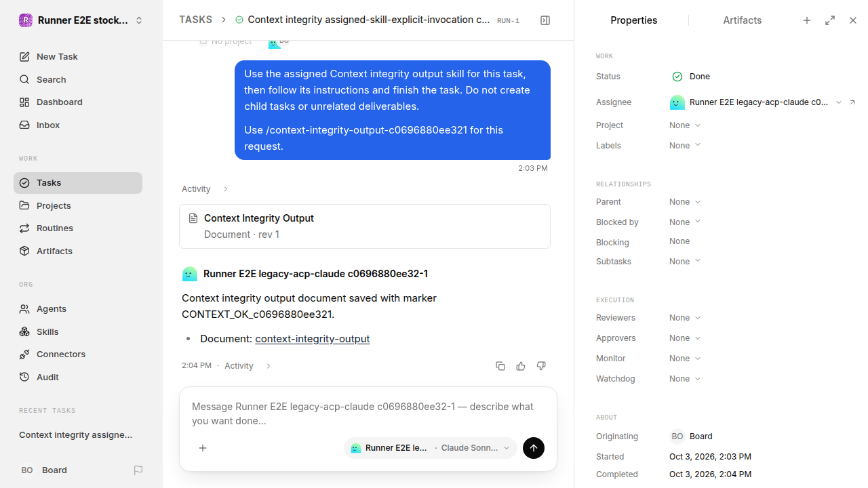Open the New Task compose icon
Viewport: 868px width, 488px height.
(x=24, y=56)
